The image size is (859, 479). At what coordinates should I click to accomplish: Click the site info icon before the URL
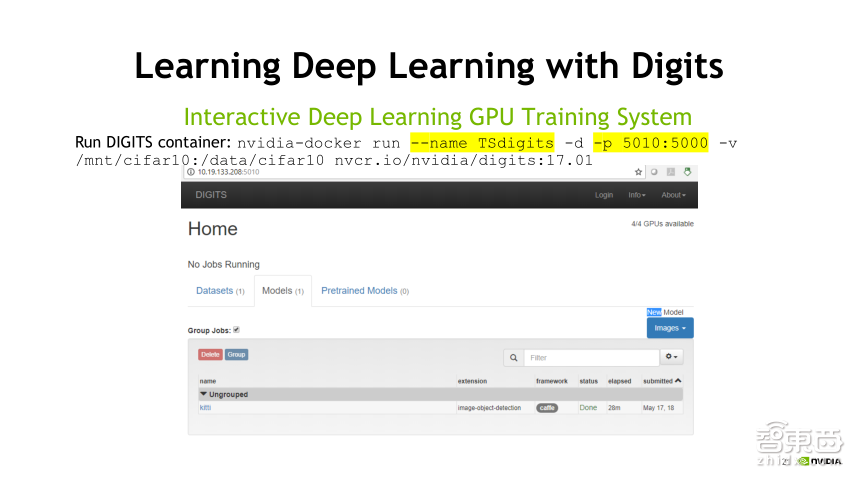(190, 172)
